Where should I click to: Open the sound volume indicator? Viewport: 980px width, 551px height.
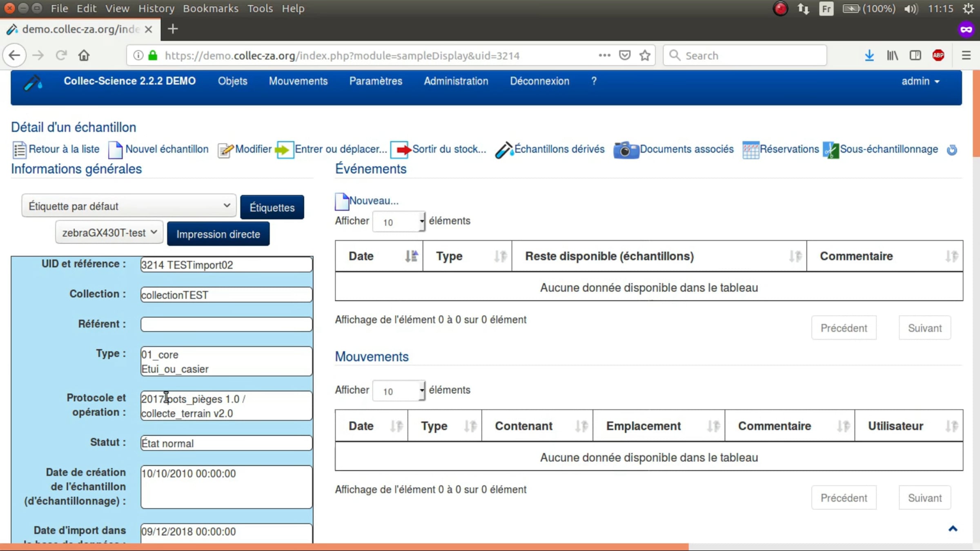(911, 9)
